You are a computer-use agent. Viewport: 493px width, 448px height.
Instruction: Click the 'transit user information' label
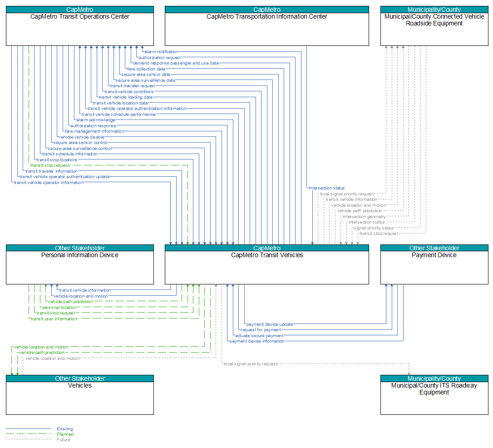pyautogui.click(x=54, y=319)
